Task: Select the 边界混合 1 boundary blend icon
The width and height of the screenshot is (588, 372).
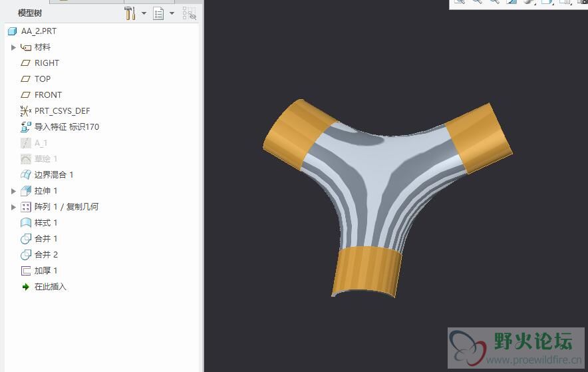Action: tap(25, 175)
